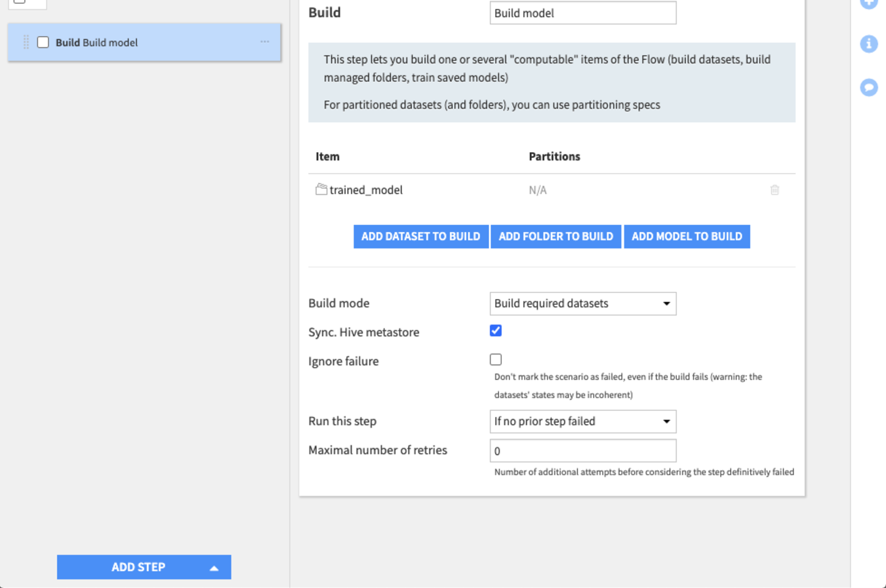Click the Add Folder to Build button

[x=556, y=237]
